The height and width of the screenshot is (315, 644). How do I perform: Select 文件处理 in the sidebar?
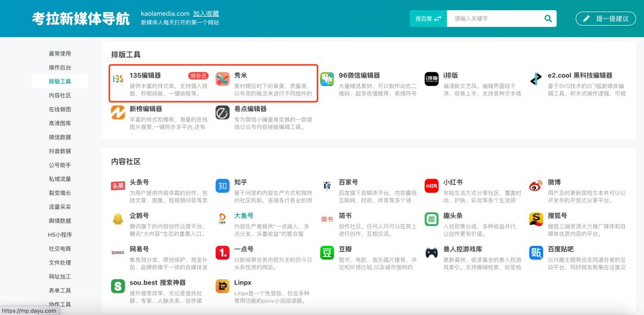(x=60, y=263)
